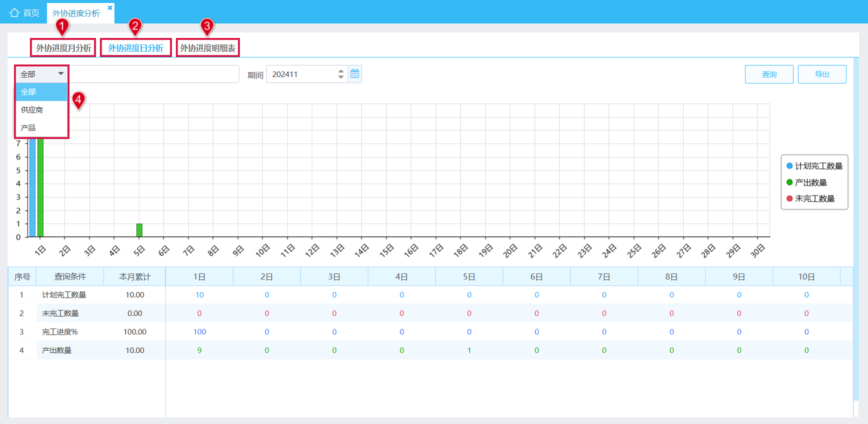Click the value 1 under 5日 column
Image resolution: width=868 pixels, height=424 pixels.
pyautogui.click(x=469, y=350)
